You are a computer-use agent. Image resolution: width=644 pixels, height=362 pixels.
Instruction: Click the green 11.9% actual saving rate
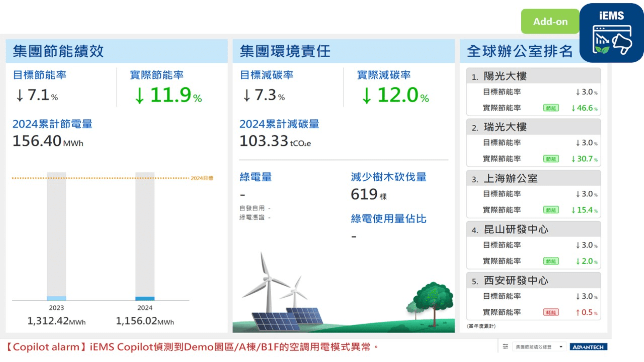(168, 95)
